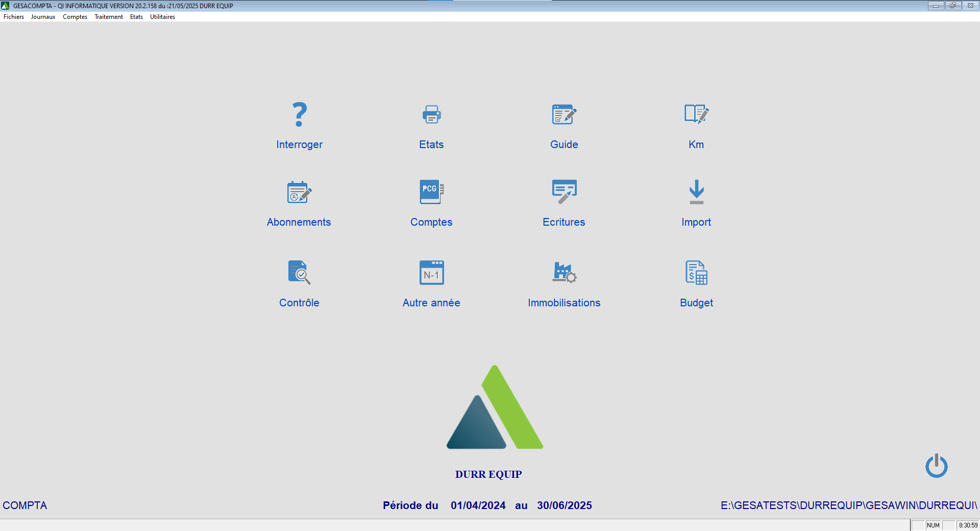The height and width of the screenshot is (531, 980).
Task: Open the Traitement menu
Action: (109, 17)
